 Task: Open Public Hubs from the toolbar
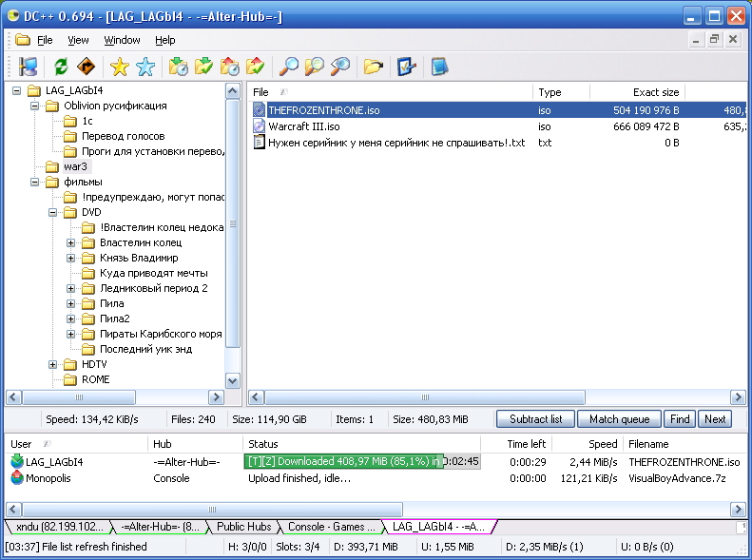(28, 67)
